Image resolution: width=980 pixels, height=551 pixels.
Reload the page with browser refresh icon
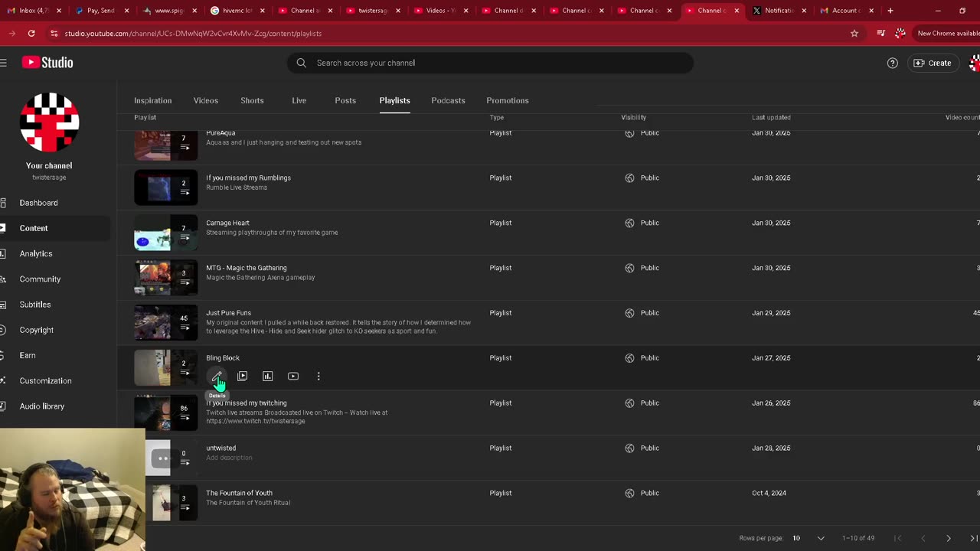(x=31, y=34)
